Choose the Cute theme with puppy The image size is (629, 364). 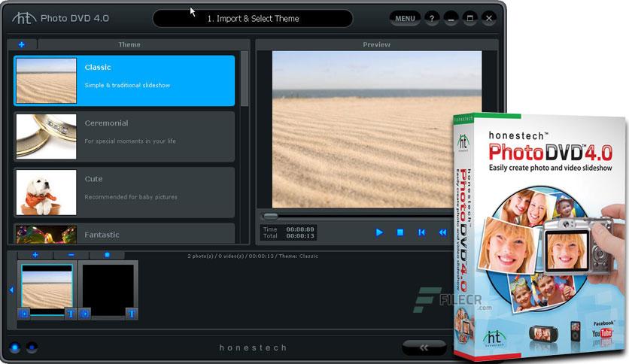[124, 193]
